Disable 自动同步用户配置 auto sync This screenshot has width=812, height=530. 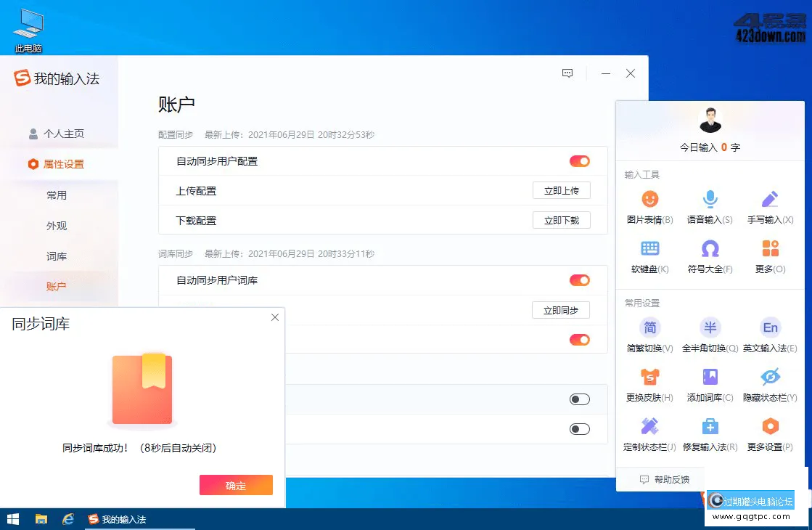tap(579, 161)
